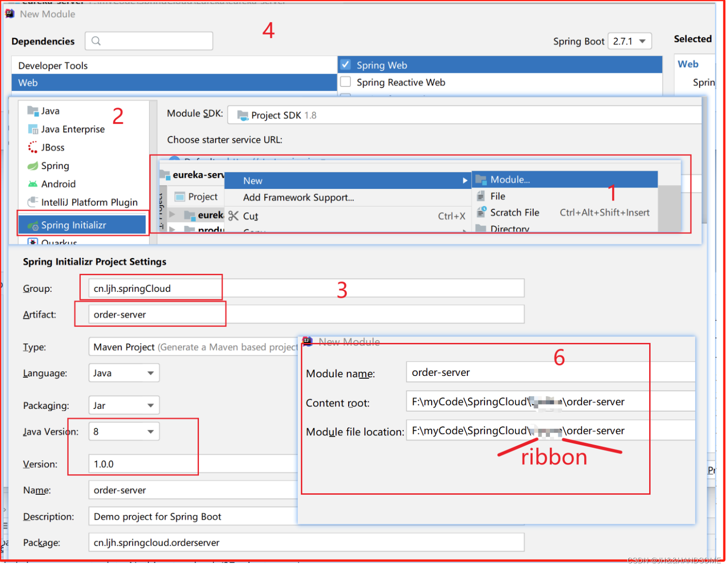Check the Spring Reactive Web dependency
Viewport: 728px width, 568px height.
coord(345,82)
